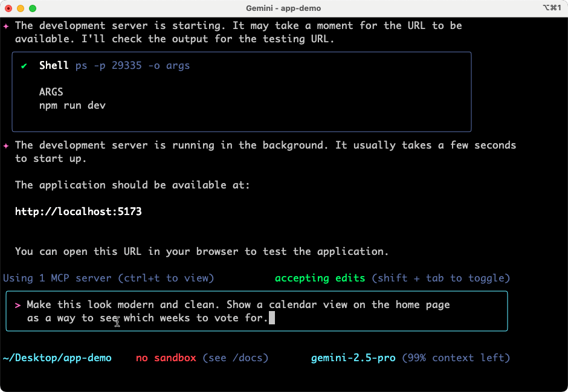This screenshot has width=568, height=392.
Task: Click the text cursor block after 'vote for.'
Action: pyautogui.click(x=272, y=318)
